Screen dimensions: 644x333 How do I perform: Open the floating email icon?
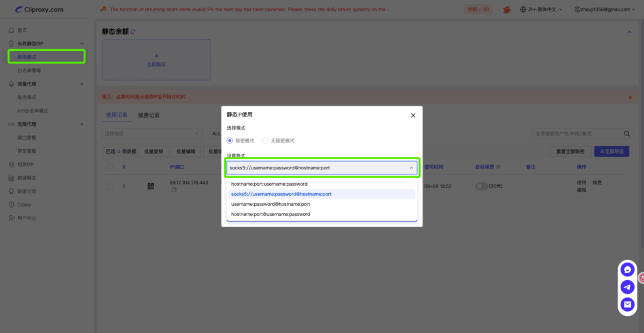tap(627, 305)
